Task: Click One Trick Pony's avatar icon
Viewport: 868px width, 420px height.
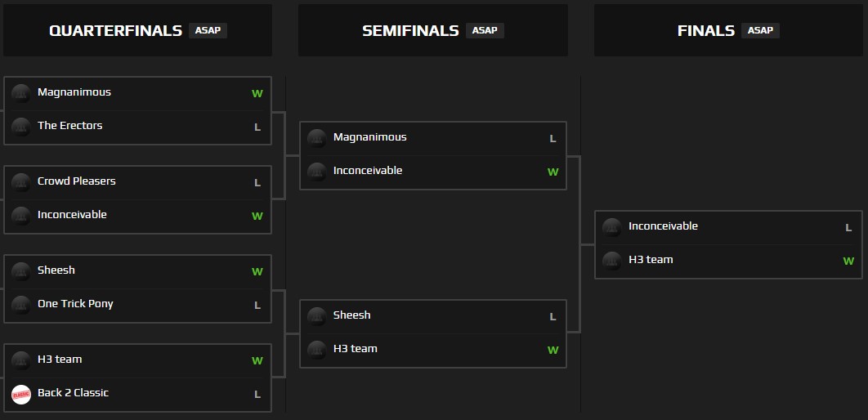Action: [21, 305]
